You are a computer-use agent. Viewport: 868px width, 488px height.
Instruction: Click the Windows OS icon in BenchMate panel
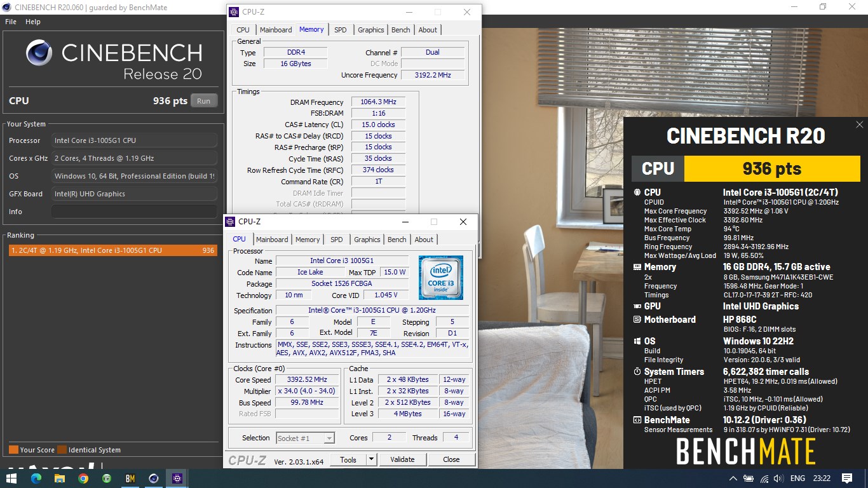[x=637, y=341]
